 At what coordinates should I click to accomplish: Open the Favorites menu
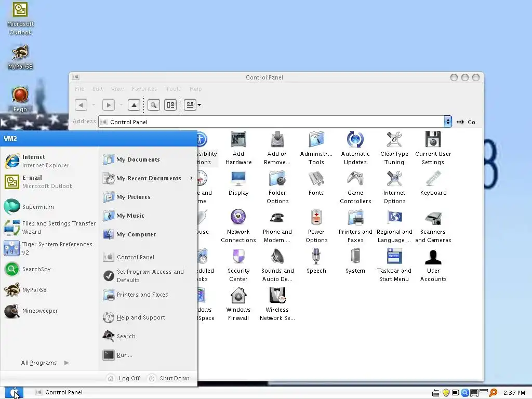click(144, 89)
